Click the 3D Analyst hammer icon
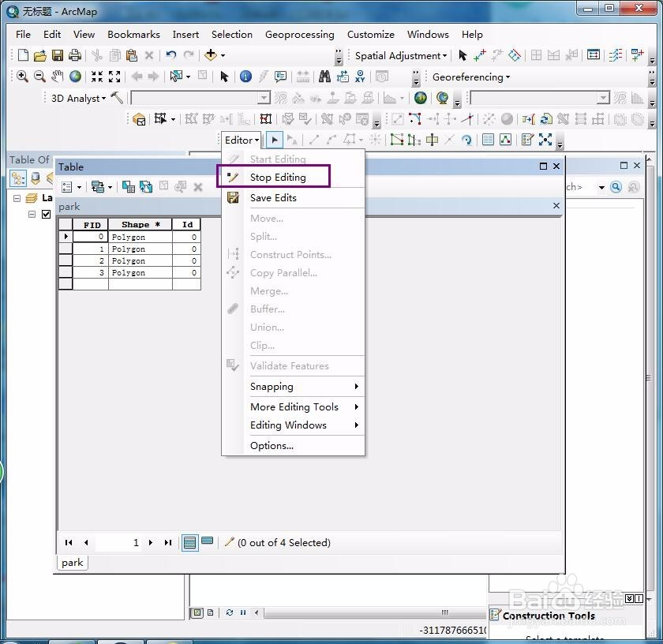Screen dimensions: 663x644 (x=117, y=98)
